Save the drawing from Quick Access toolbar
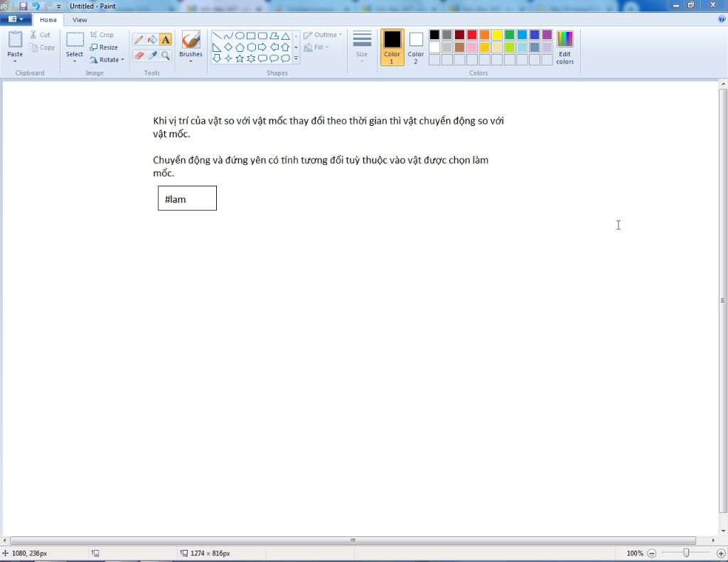This screenshot has height=562, width=728. 23,6
